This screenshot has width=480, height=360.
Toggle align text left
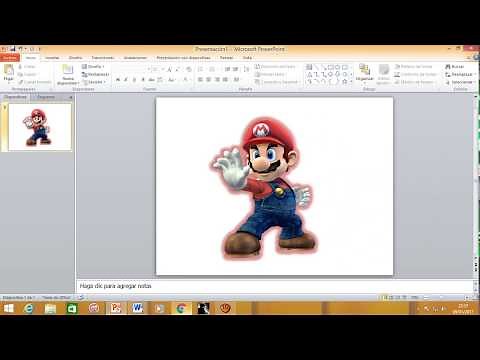(200, 79)
